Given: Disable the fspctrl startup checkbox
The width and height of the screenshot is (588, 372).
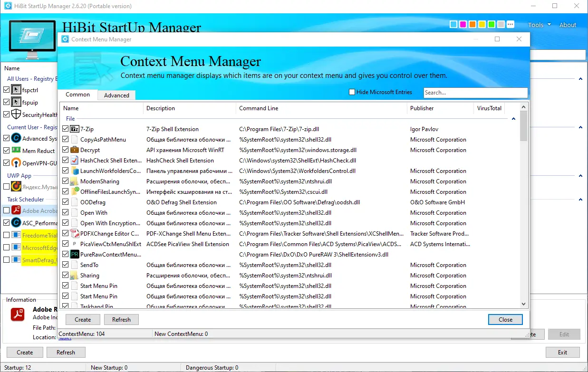Looking at the screenshot, I should tap(6, 90).
